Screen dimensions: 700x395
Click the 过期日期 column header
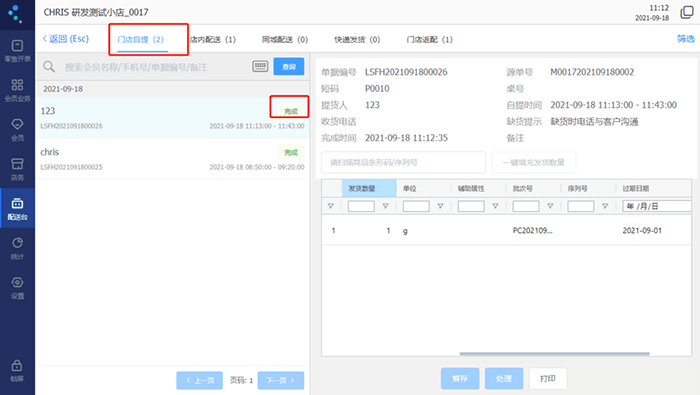pyautogui.click(x=654, y=188)
